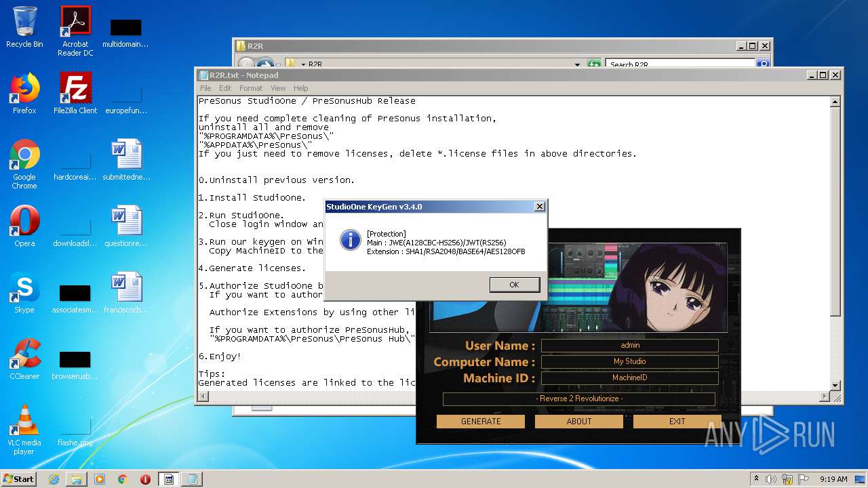Image resolution: width=868 pixels, height=488 pixels.
Task: Open Google Chrome desktop shortcut
Action: (x=24, y=164)
